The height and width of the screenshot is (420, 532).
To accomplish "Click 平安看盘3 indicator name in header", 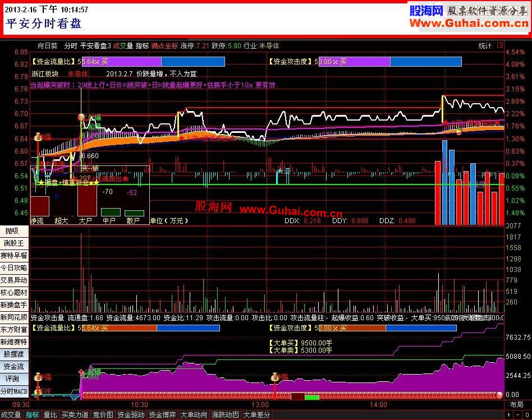I will tap(95, 46).
